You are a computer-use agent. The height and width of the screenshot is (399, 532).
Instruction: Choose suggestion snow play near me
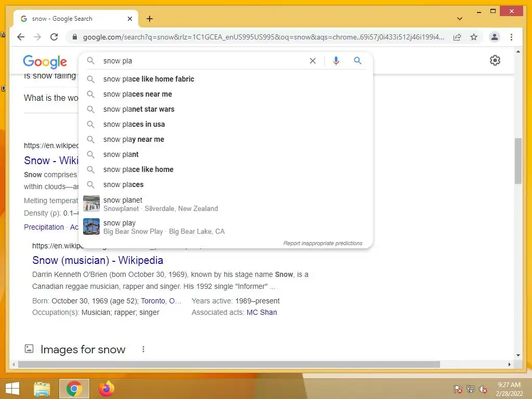tap(225, 139)
